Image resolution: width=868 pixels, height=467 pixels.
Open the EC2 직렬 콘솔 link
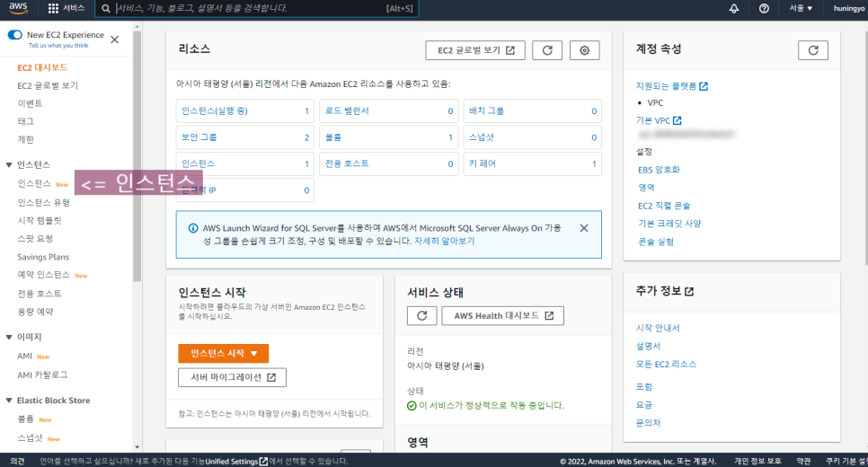click(x=664, y=206)
